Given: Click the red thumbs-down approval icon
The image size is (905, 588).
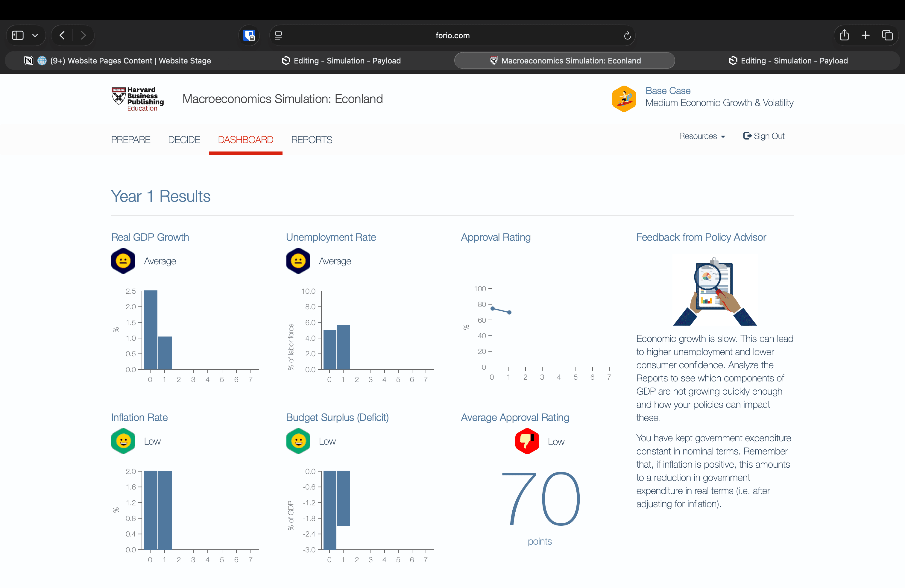Looking at the screenshot, I should click(x=527, y=441).
